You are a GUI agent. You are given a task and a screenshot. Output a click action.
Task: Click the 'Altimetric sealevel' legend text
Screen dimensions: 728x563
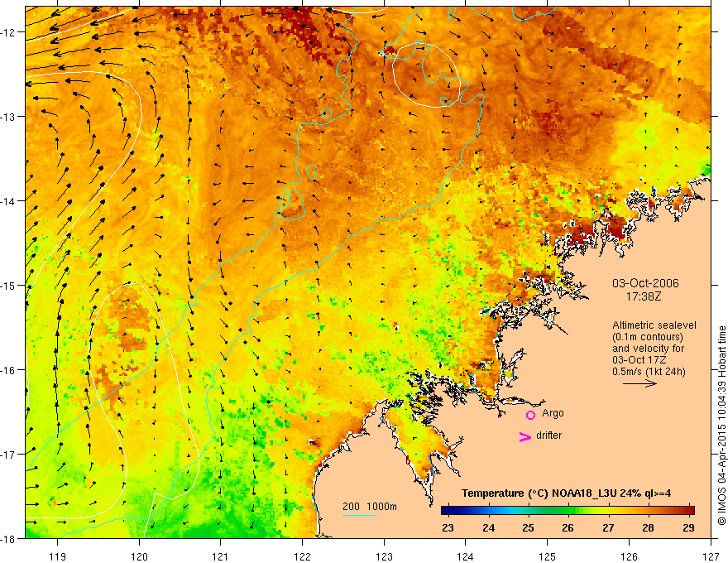tap(654, 325)
